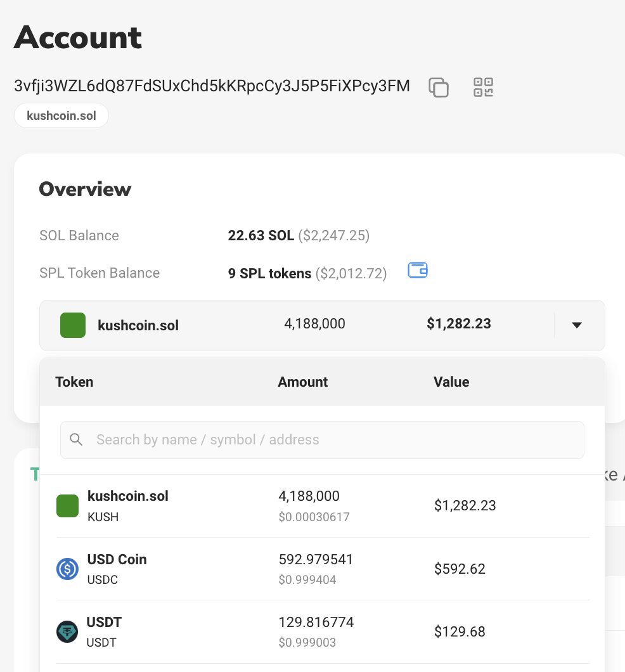Image resolution: width=625 pixels, height=672 pixels.
Task: Click the account address text
Action: coord(212,86)
